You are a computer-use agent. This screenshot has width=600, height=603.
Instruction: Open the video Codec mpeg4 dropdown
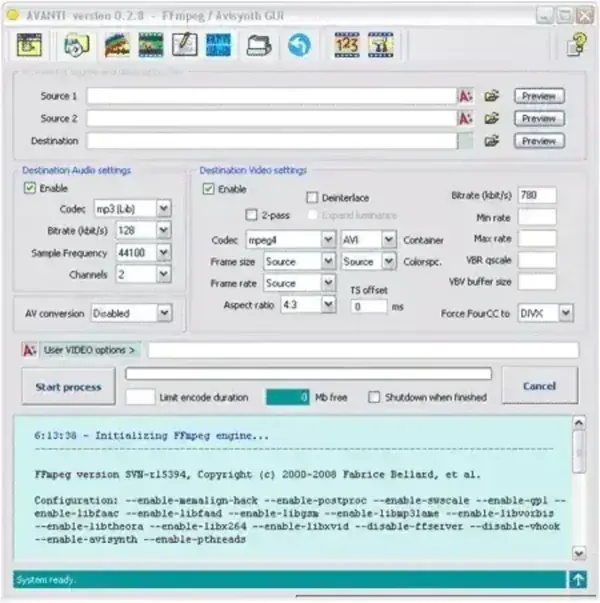click(328, 240)
